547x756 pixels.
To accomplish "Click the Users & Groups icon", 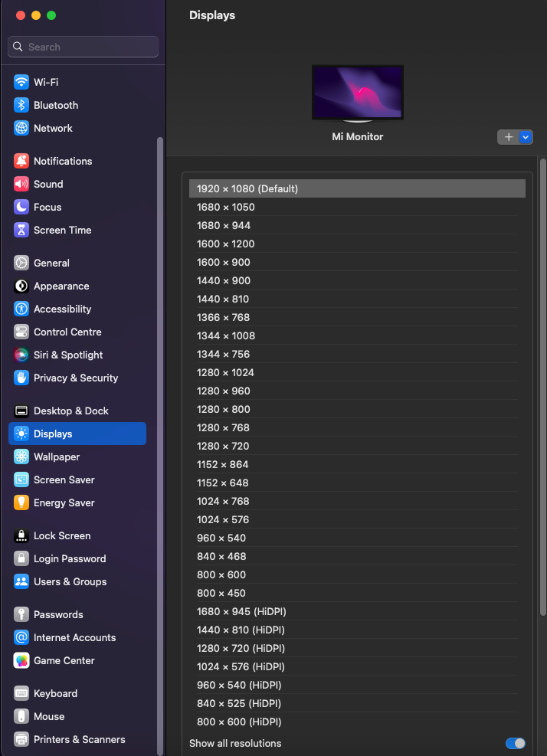I will click(21, 581).
